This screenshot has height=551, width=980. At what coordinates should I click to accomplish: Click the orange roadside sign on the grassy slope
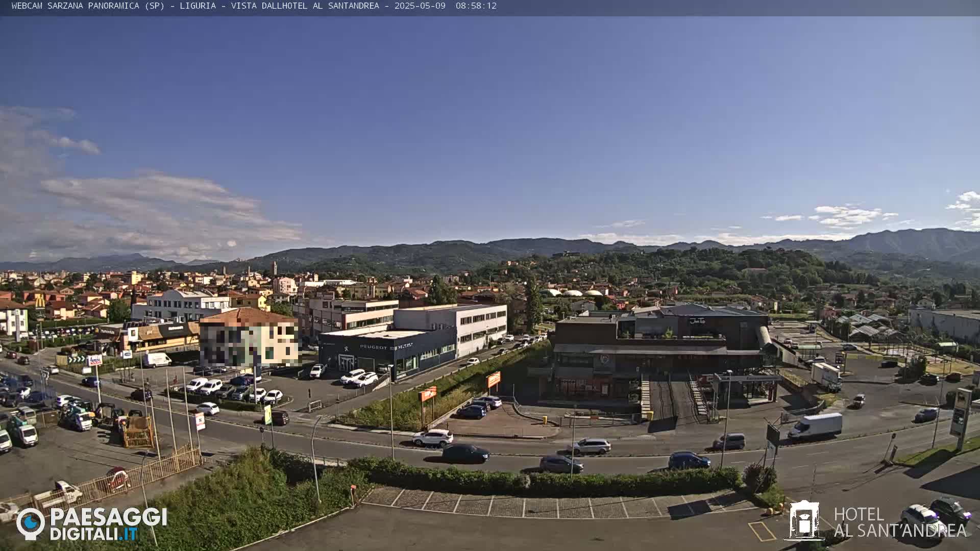pos(428,394)
